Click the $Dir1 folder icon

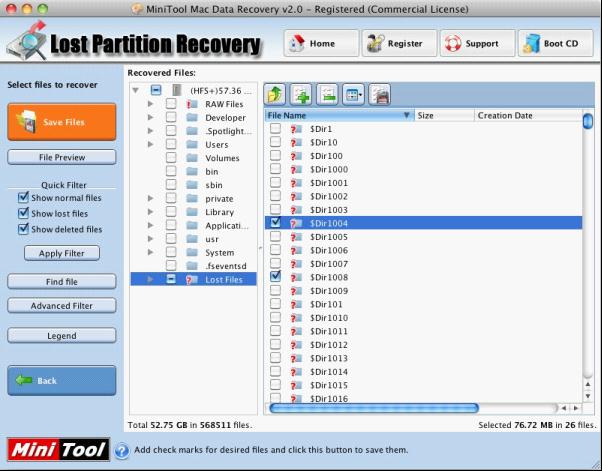(296, 129)
